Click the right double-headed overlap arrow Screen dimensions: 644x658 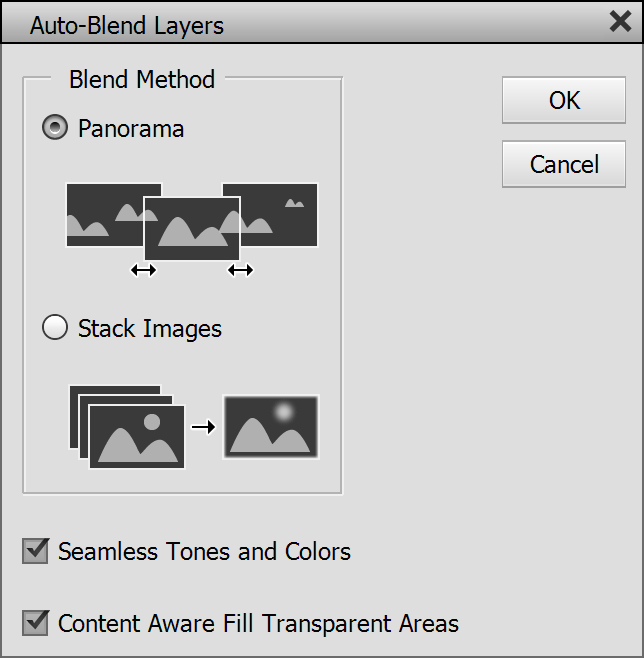[x=240, y=270]
